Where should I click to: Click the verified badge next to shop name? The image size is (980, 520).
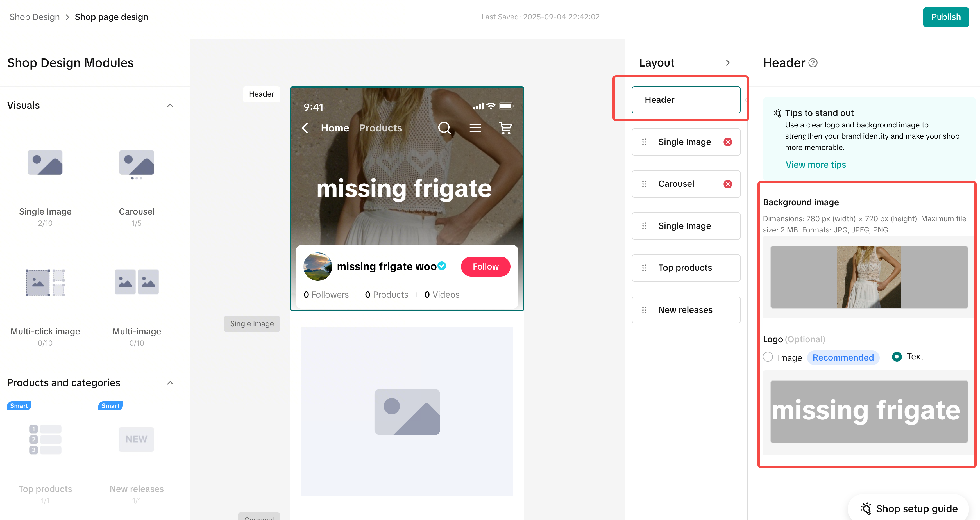coord(442,266)
